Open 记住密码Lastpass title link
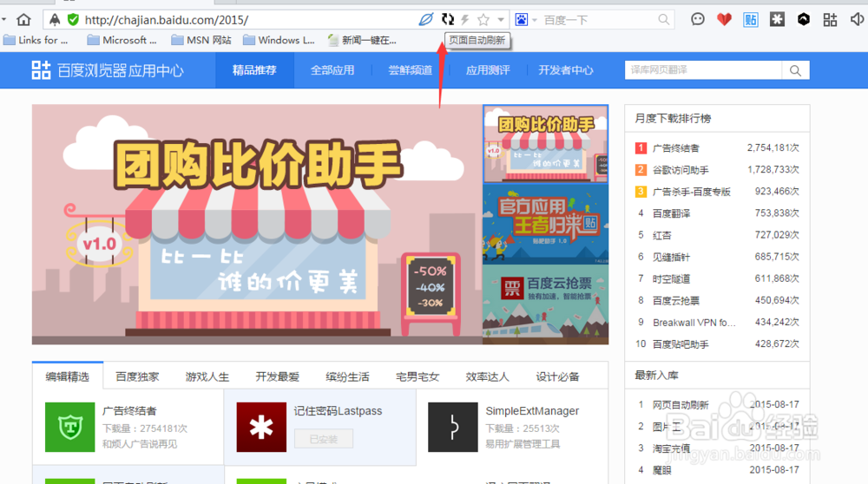The height and width of the screenshot is (484, 868). tap(338, 411)
